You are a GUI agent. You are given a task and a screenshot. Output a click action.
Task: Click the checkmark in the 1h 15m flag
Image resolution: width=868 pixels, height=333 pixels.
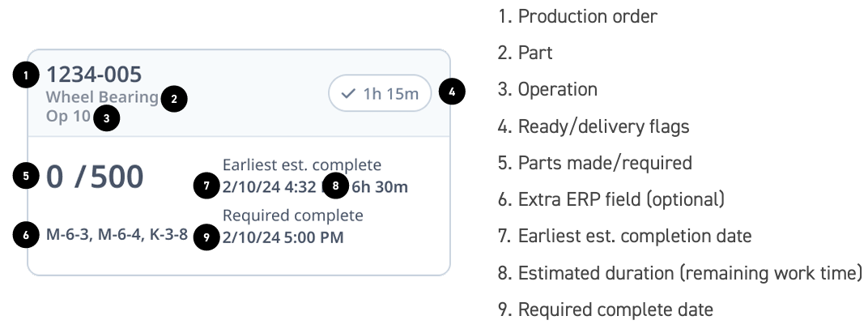(347, 94)
